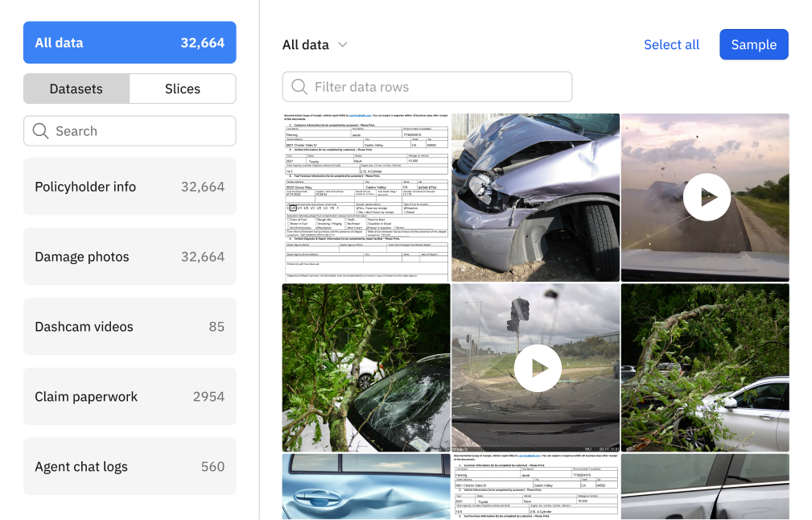Select the Claim paperwork dataset row

(x=129, y=396)
